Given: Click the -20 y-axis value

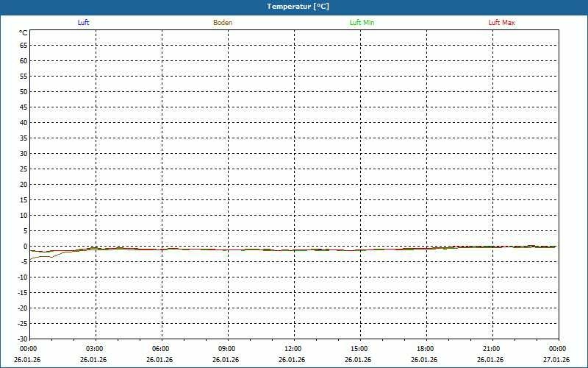Looking at the screenshot, I should tap(23, 308).
